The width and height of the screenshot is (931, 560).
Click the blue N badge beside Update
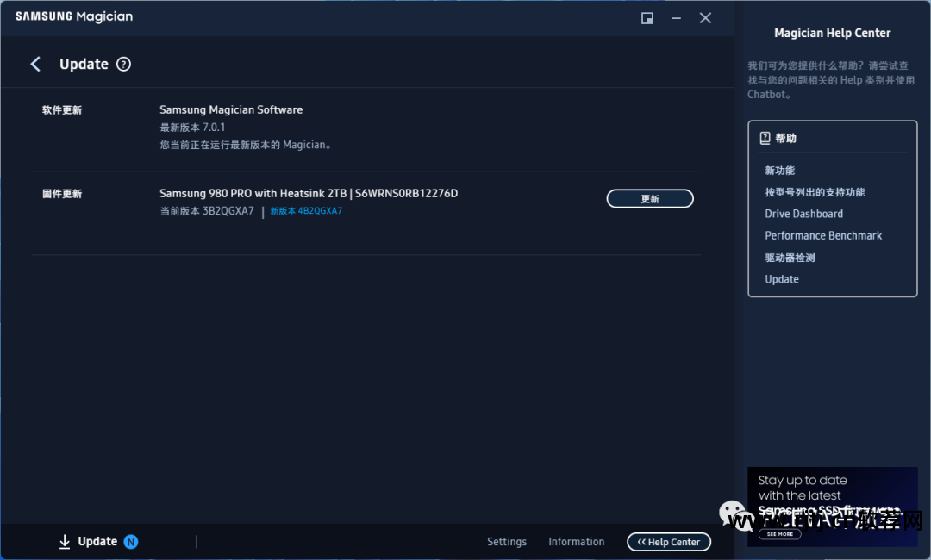(x=131, y=542)
